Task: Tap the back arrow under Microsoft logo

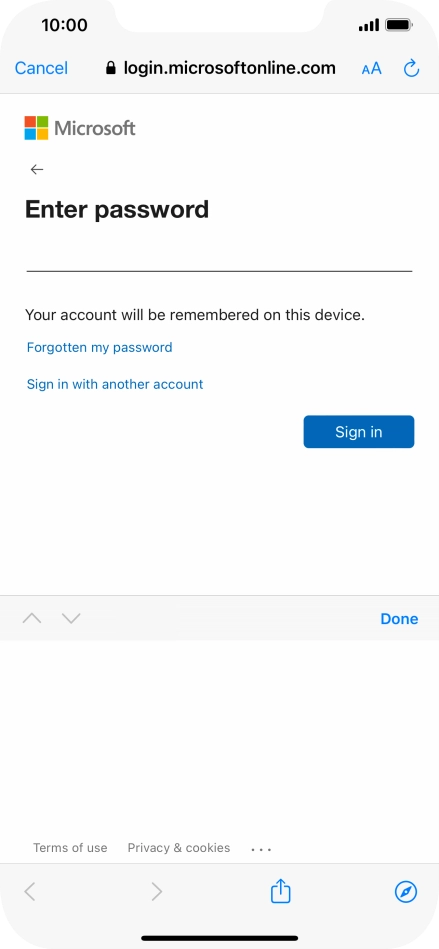Action: coord(37,169)
